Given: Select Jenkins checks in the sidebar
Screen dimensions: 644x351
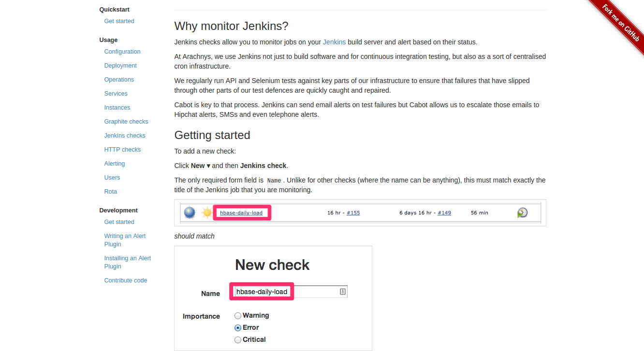Looking at the screenshot, I should point(125,136).
